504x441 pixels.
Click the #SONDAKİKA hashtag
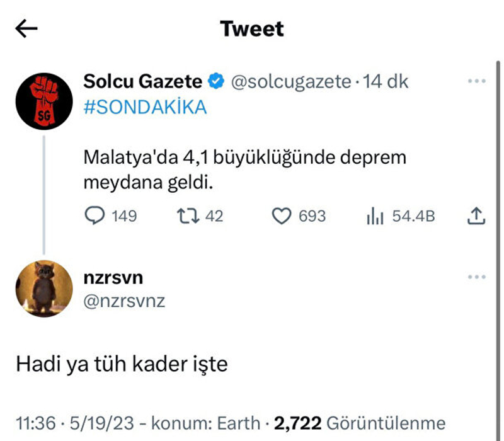coord(145,107)
